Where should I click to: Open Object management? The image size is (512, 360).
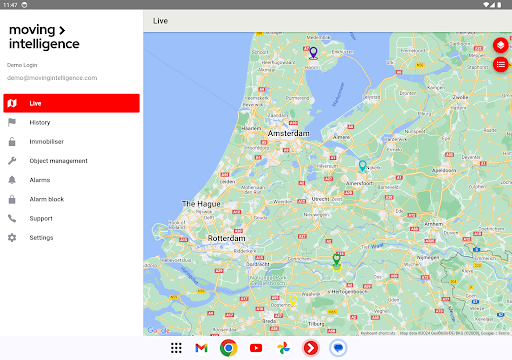point(71,161)
